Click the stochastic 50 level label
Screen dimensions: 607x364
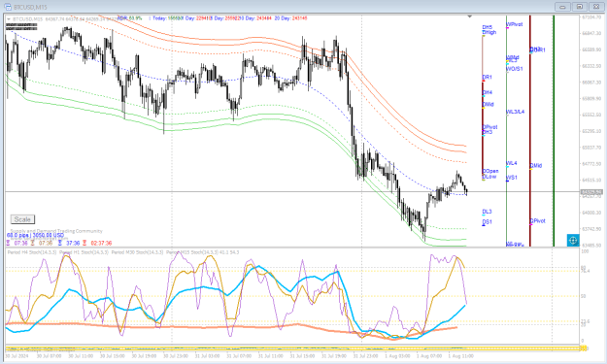click(584, 296)
